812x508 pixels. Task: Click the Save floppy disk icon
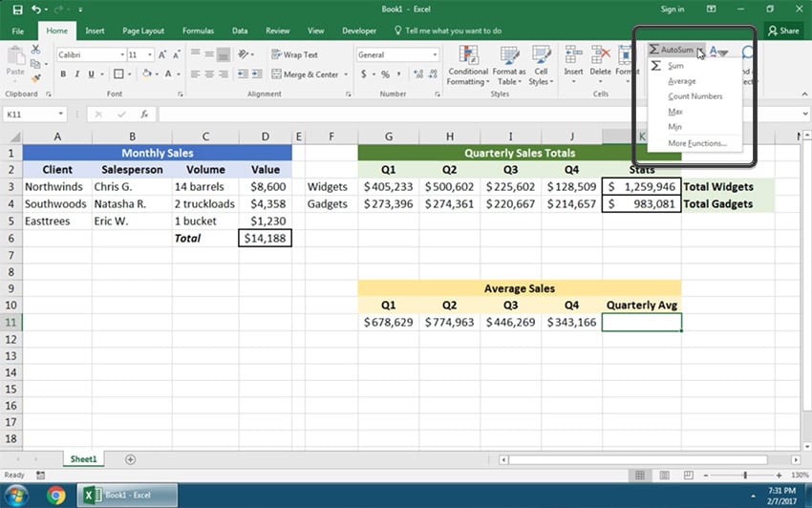pyautogui.click(x=17, y=10)
